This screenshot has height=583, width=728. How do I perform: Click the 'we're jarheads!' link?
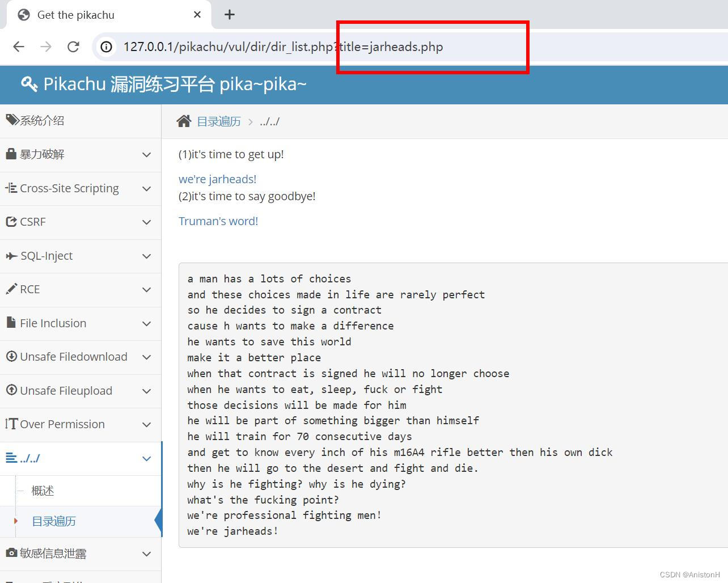(217, 179)
